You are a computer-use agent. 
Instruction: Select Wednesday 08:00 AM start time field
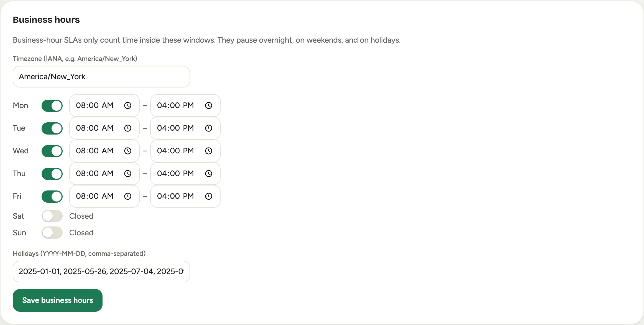tap(104, 151)
